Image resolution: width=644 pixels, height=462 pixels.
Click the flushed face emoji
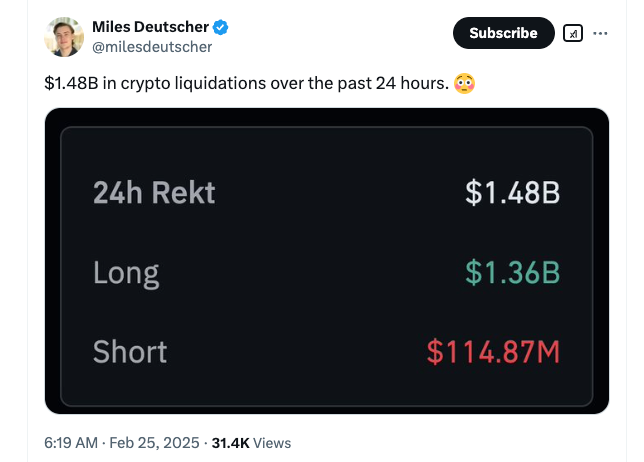465,83
